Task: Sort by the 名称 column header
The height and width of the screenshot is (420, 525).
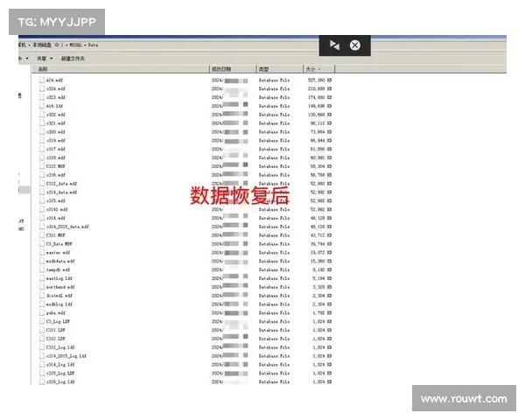Action: tap(121, 69)
